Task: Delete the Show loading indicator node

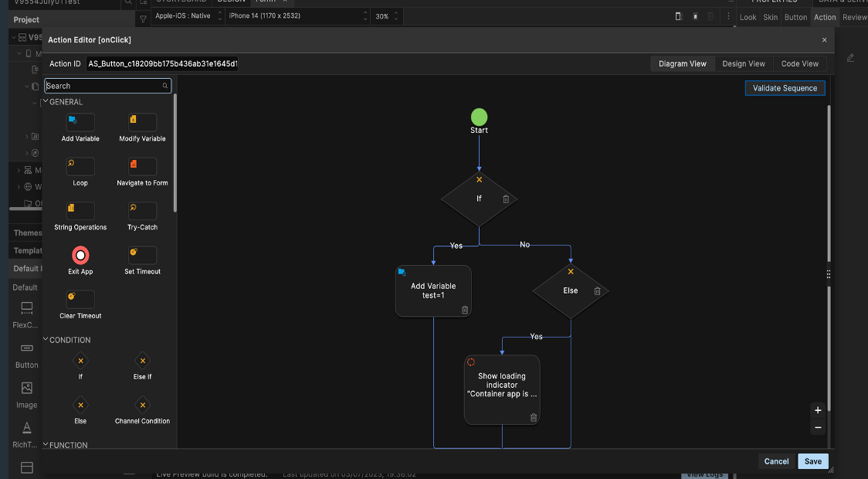Action: [x=533, y=418]
